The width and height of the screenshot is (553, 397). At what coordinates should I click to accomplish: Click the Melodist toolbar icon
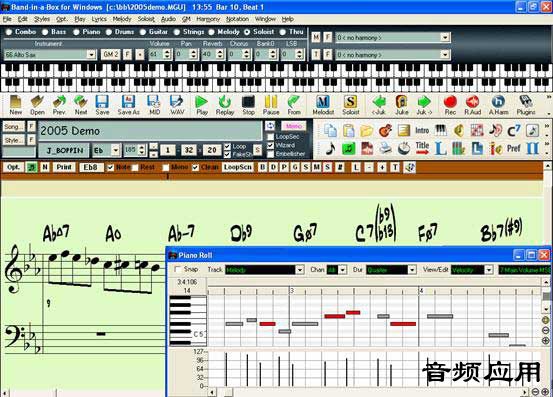(x=323, y=105)
